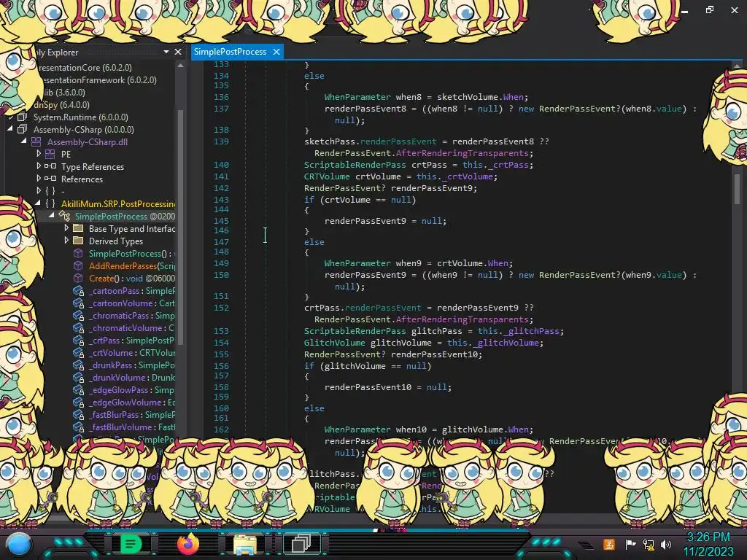The height and width of the screenshot is (560, 747).
Task: Switch to the SimplePostProcess tab
Action: pos(230,52)
